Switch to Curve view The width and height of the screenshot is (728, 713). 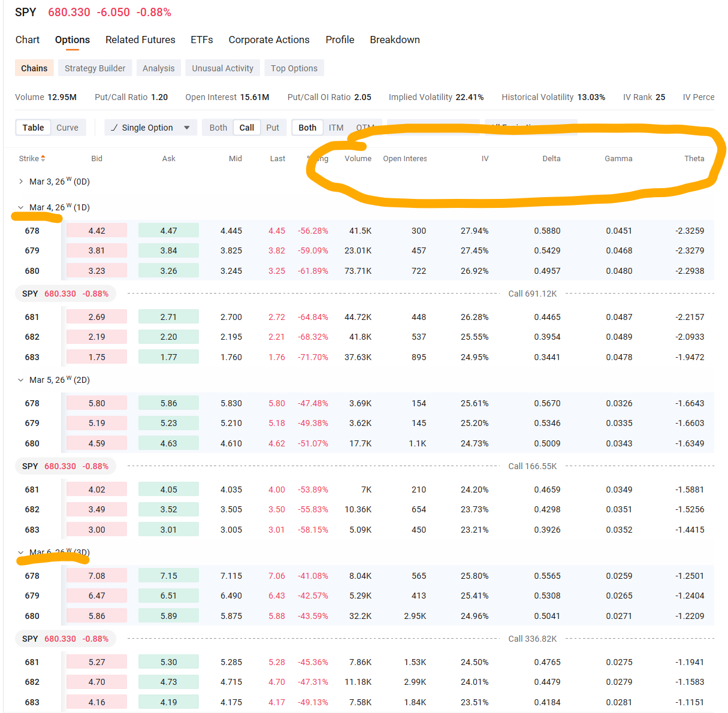[x=67, y=128]
